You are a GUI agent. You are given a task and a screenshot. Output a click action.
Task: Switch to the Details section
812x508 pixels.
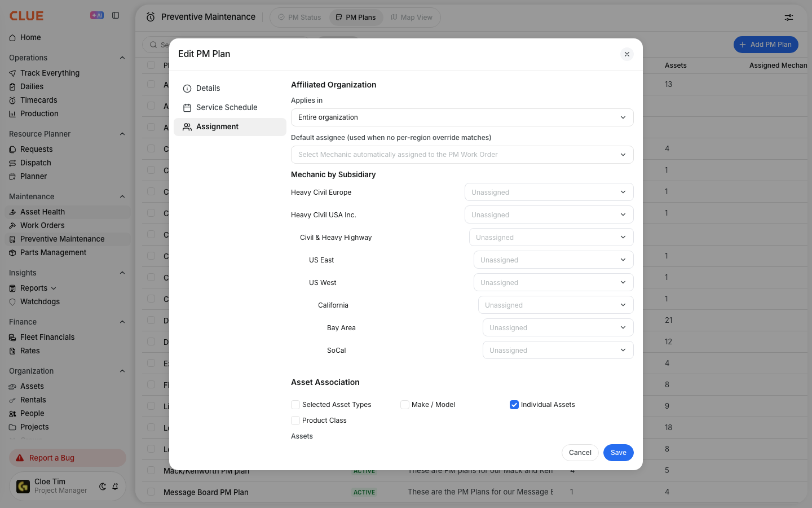[x=230, y=89]
